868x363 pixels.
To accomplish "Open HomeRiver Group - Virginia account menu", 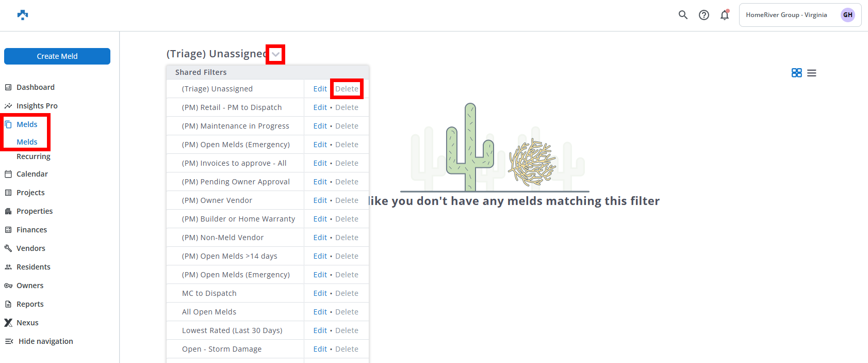I will (x=786, y=15).
